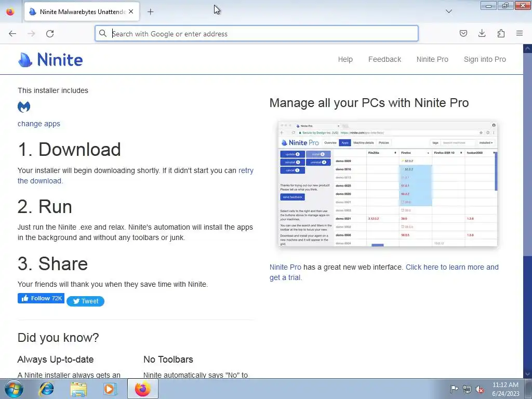Click the network tray icon
The width and height of the screenshot is (532, 399).
(x=467, y=389)
